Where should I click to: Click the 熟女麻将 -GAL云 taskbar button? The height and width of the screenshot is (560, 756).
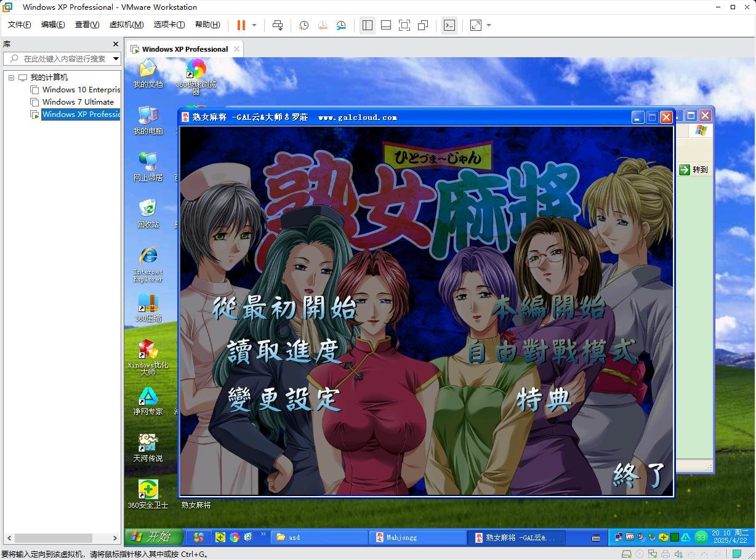pos(516,537)
